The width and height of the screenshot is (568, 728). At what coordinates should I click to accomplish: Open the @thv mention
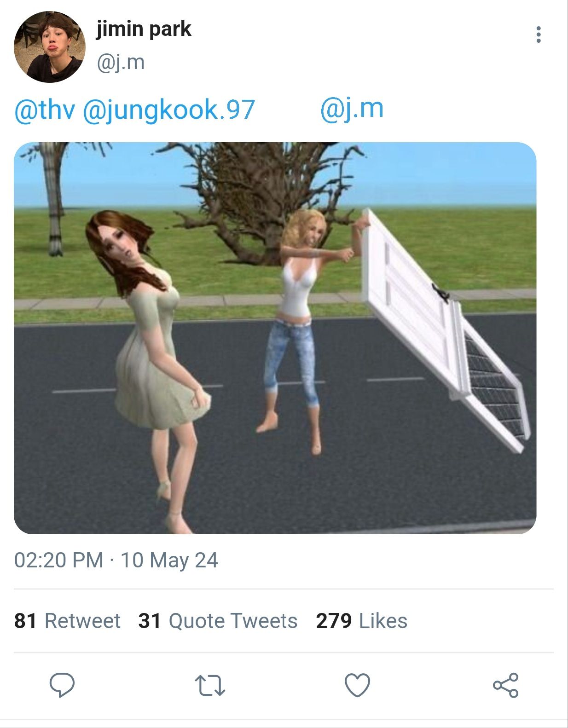44,110
